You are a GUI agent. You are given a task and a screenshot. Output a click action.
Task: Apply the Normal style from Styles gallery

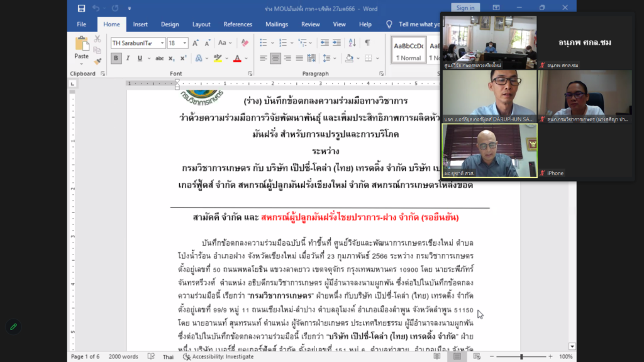[409, 51]
